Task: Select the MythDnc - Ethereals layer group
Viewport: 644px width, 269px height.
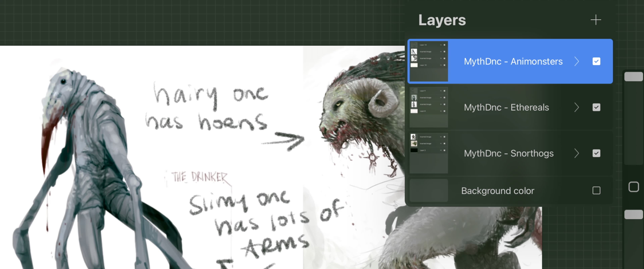Action: (x=506, y=107)
